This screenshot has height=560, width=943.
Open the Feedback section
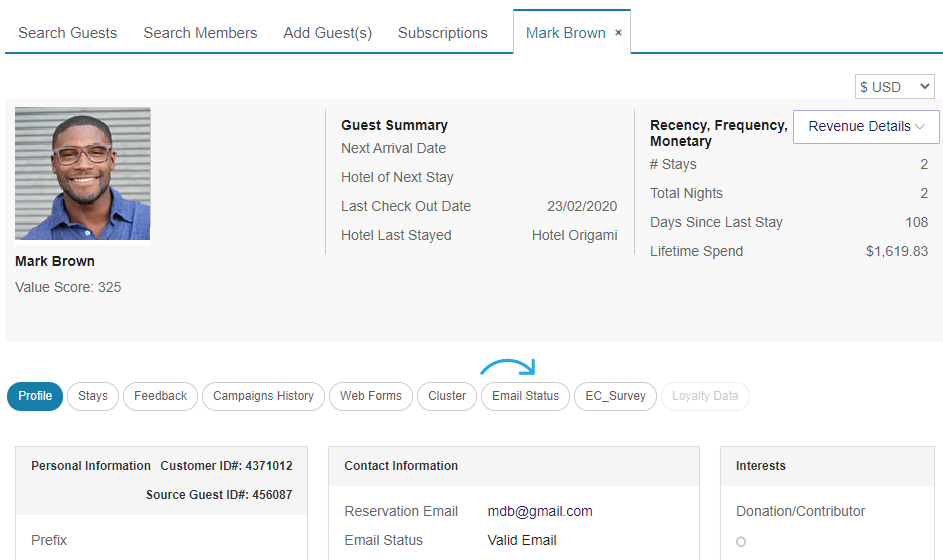tap(161, 396)
